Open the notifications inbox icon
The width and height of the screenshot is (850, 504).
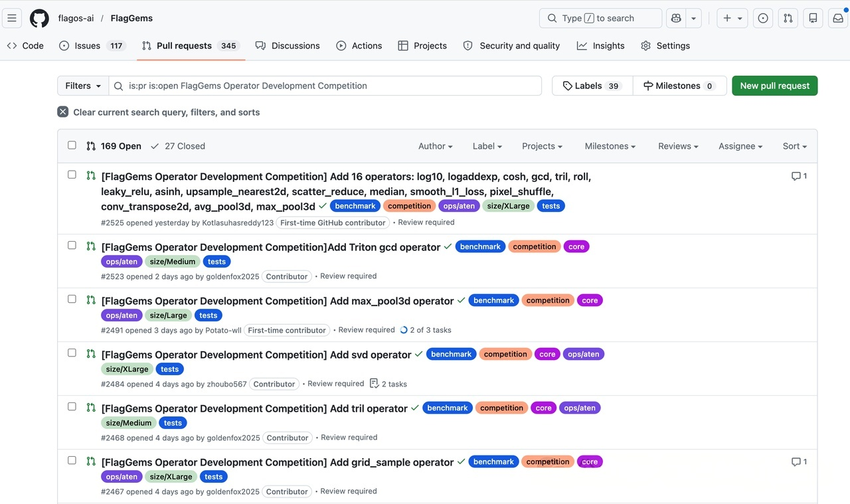[x=837, y=18]
